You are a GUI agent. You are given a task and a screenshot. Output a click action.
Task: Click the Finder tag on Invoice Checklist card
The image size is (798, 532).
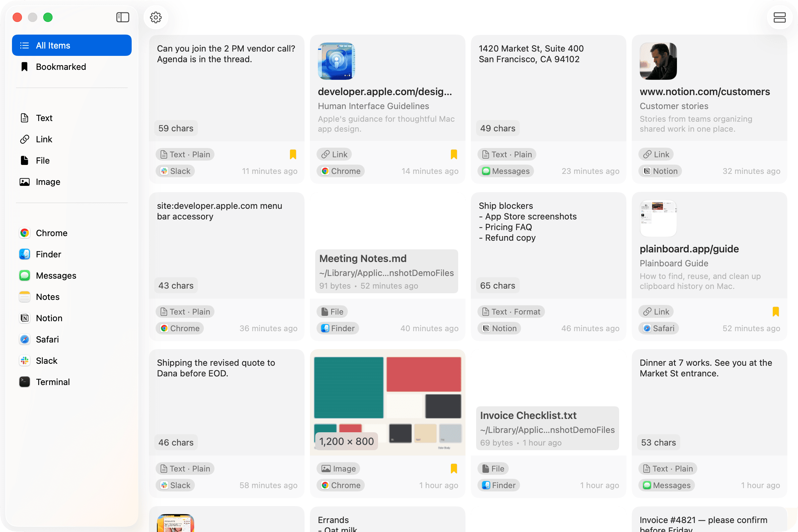pos(499,485)
